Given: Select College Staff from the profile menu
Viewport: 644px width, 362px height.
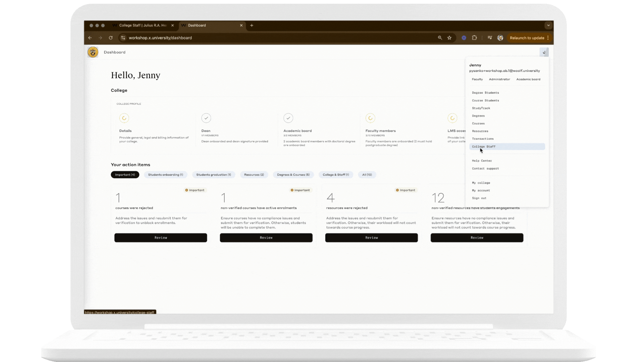Looking at the screenshot, I should pos(484,146).
